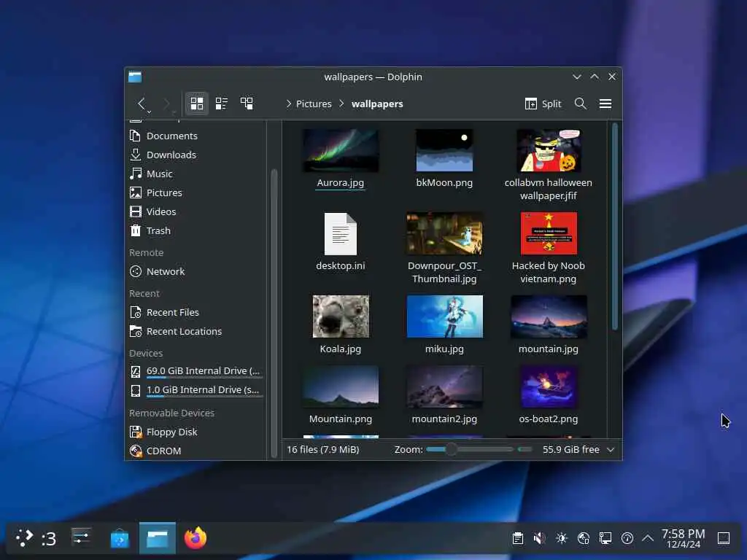Show hidden system tray icons
This screenshot has width=747, height=560.
[x=648, y=539]
